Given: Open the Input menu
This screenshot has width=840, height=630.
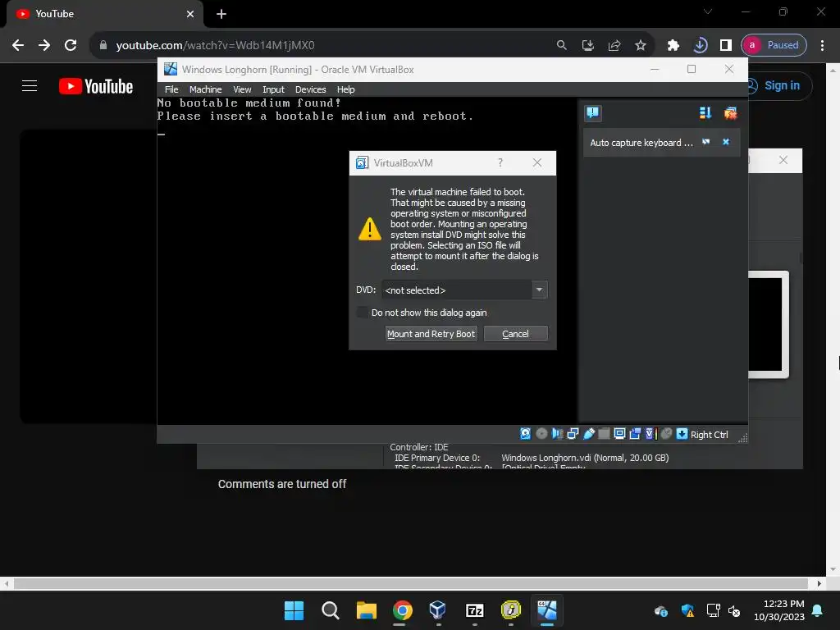Looking at the screenshot, I should (x=273, y=89).
